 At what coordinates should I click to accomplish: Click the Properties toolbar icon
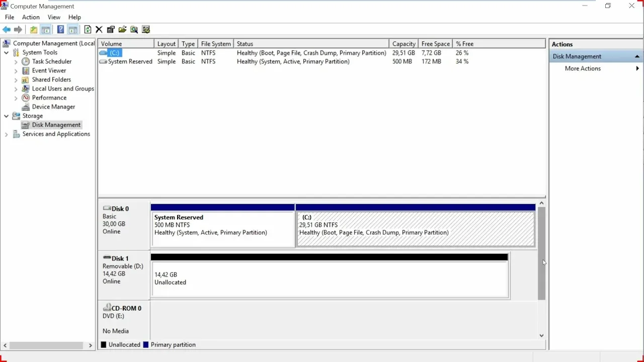pyautogui.click(x=111, y=30)
